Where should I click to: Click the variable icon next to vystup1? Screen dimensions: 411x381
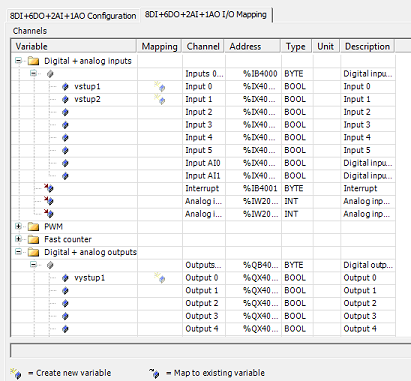tap(65, 278)
